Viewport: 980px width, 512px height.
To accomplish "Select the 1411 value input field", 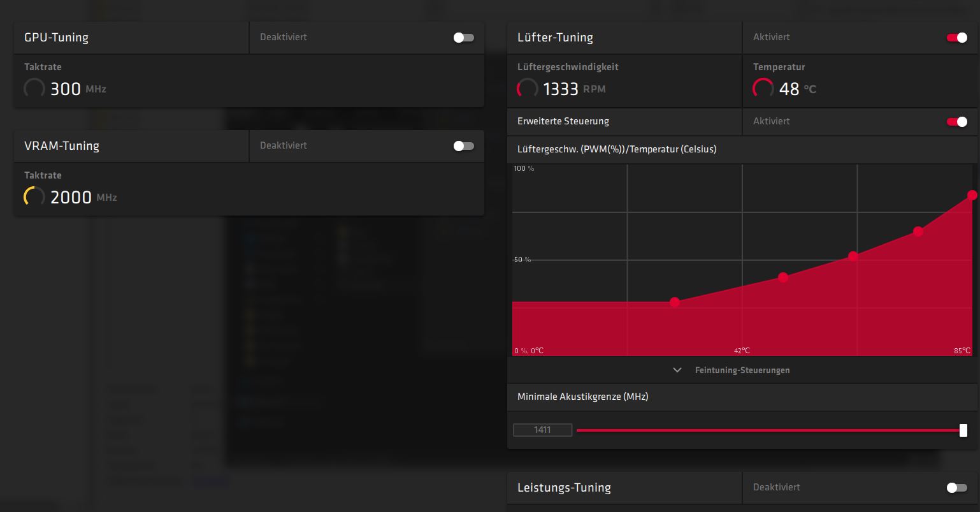I will click(x=542, y=430).
